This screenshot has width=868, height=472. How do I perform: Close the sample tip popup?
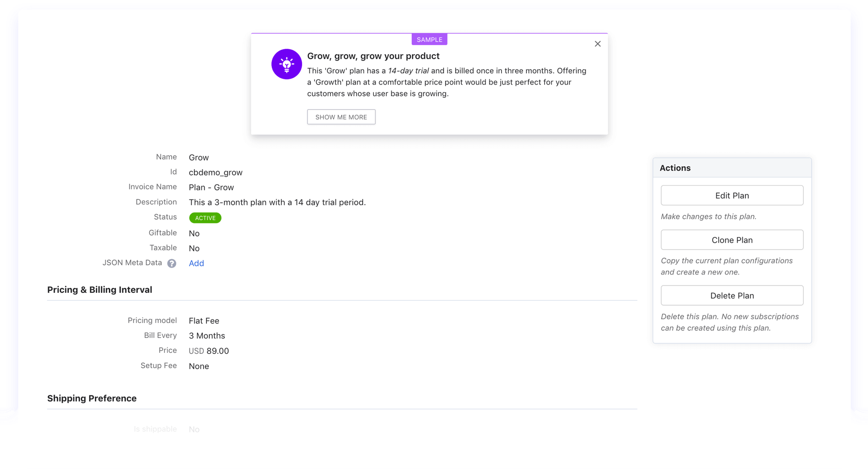tap(598, 44)
